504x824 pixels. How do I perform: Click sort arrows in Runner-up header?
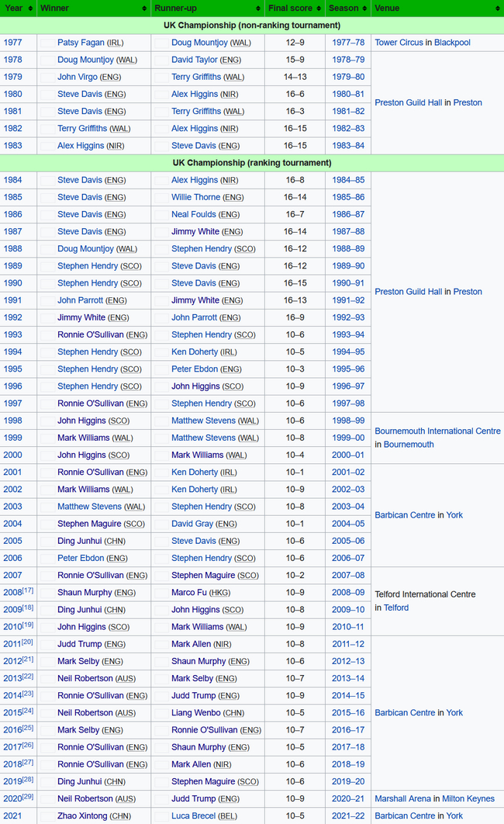258,9
